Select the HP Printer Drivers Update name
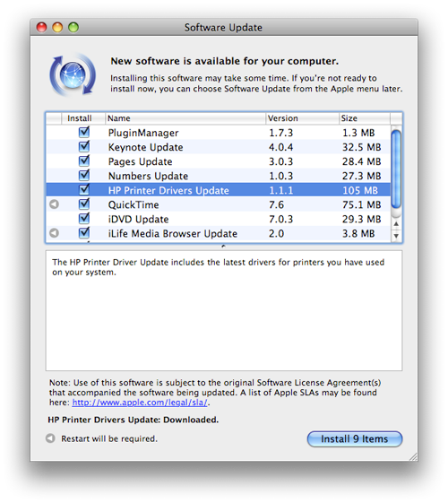448x503 pixels. point(168,191)
